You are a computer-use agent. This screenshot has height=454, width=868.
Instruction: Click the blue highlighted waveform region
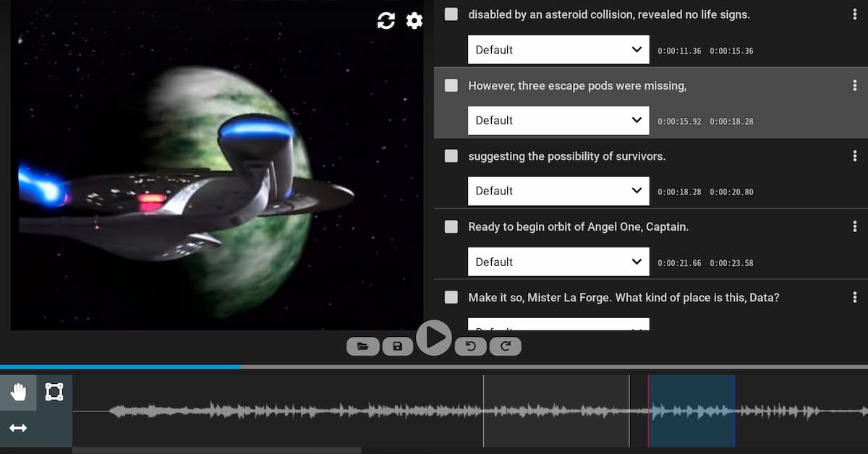[x=692, y=411]
